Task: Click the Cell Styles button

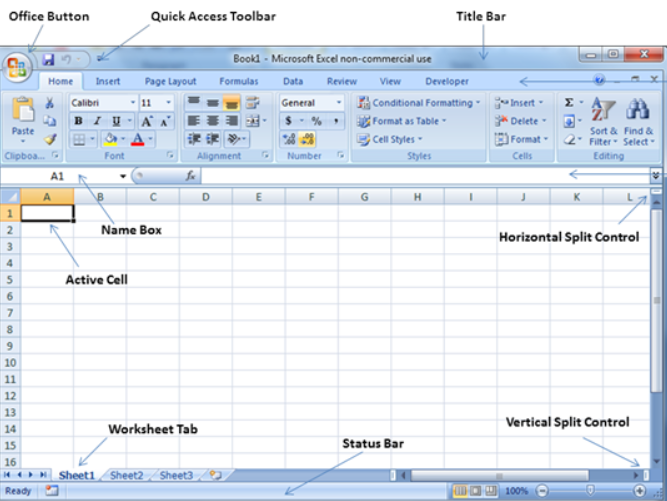Action: coord(391,140)
